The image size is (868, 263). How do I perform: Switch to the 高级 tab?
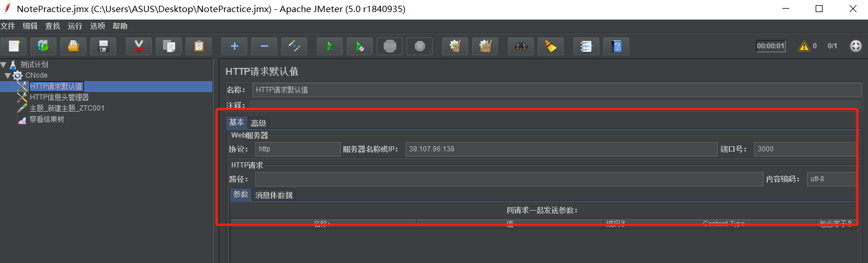(258, 123)
